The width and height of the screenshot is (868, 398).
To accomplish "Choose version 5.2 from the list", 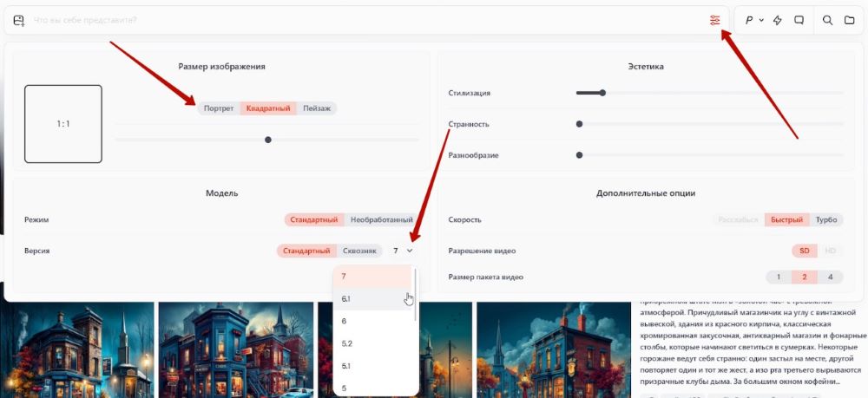I will (346, 343).
